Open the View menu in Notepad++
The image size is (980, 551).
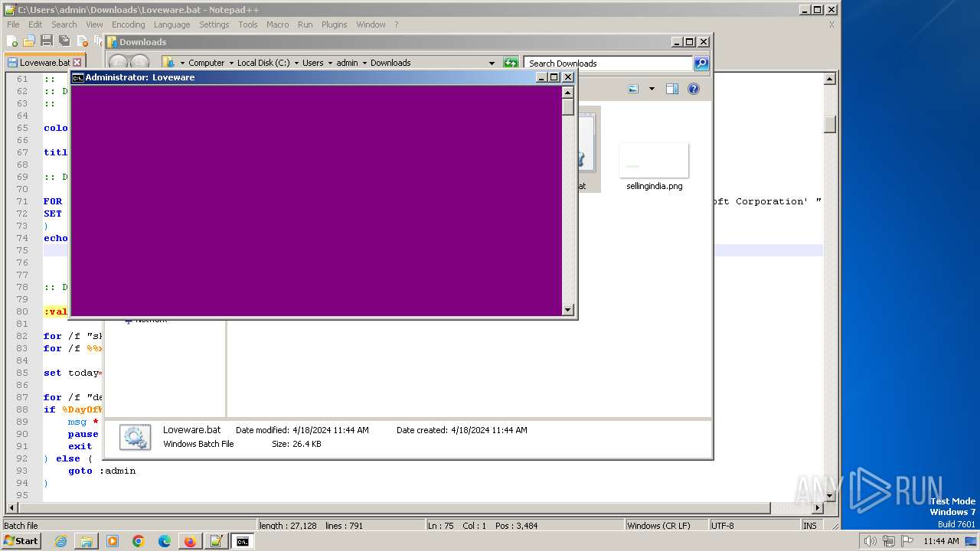pos(94,24)
